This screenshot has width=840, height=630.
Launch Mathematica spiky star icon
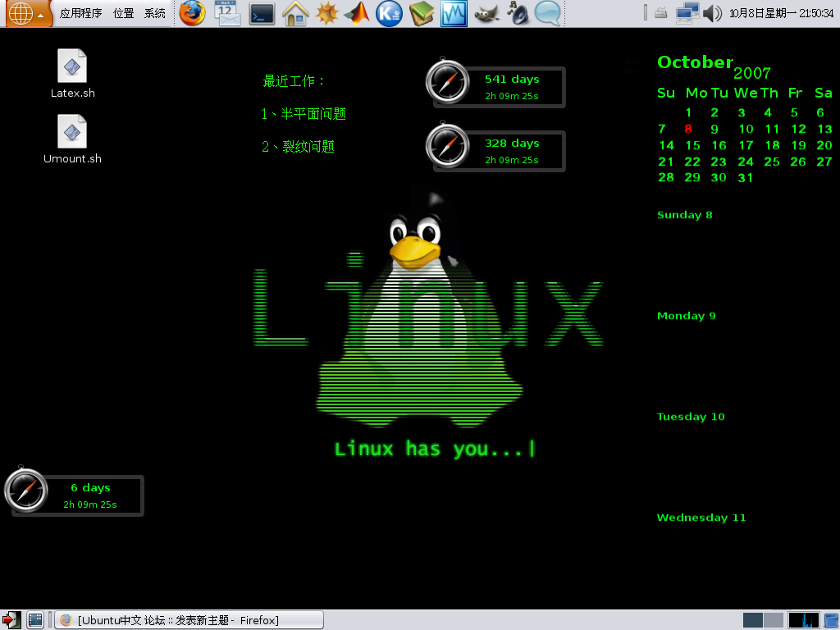(x=326, y=13)
